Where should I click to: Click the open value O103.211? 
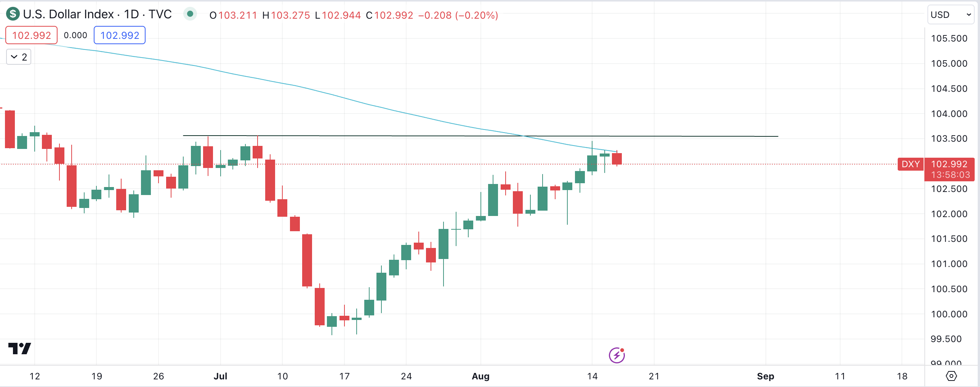click(x=233, y=15)
